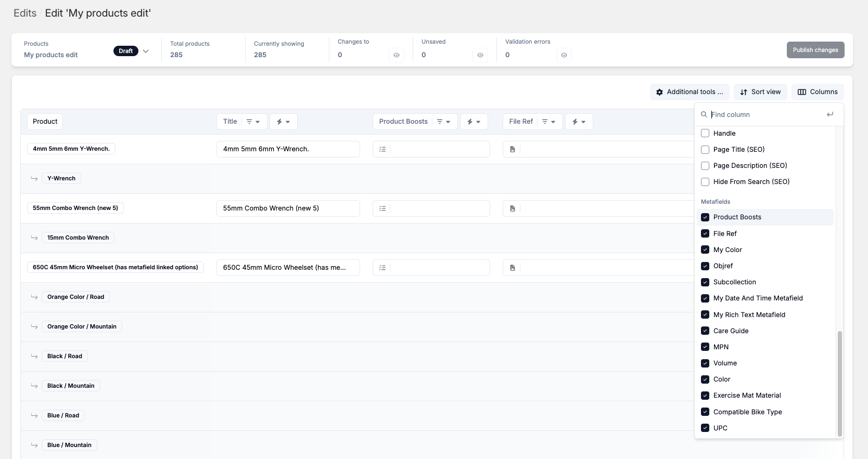The height and width of the screenshot is (459, 868).
Task: Open the Columns picker button
Action: pyautogui.click(x=818, y=92)
